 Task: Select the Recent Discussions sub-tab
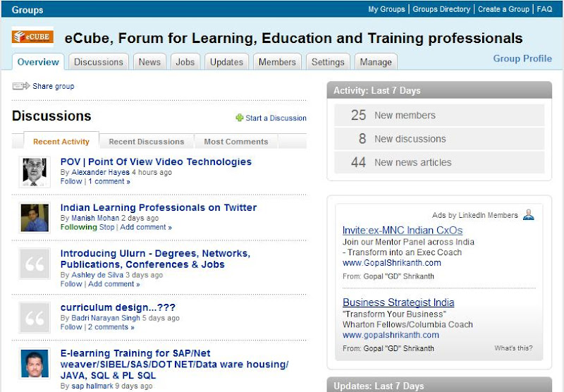click(147, 141)
